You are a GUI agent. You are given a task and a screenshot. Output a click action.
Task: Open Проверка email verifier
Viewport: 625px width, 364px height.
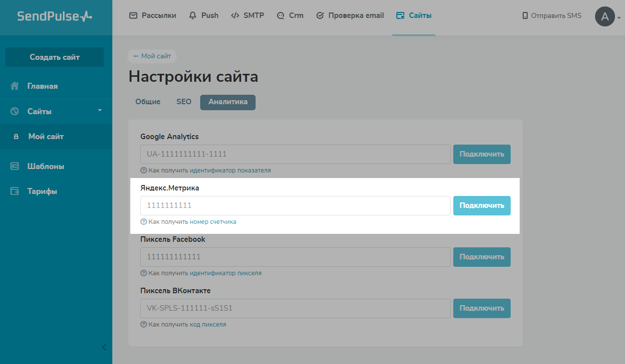[350, 15]
